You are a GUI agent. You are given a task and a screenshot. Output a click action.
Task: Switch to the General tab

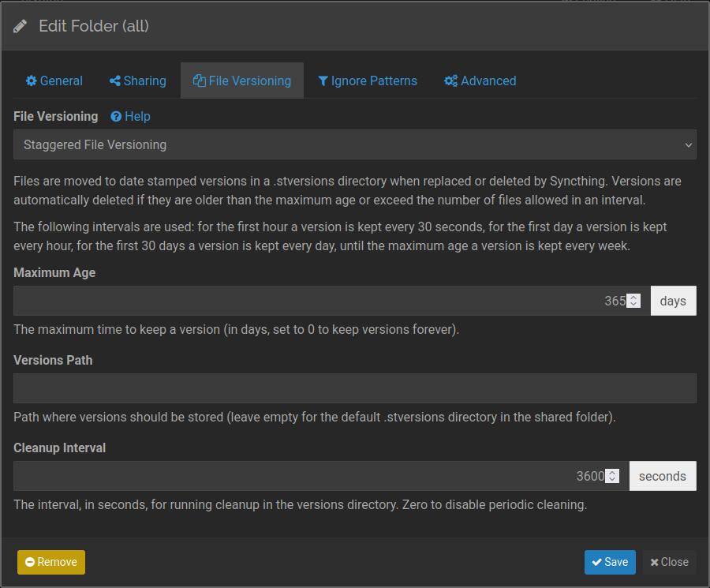(x=54, y=81)
